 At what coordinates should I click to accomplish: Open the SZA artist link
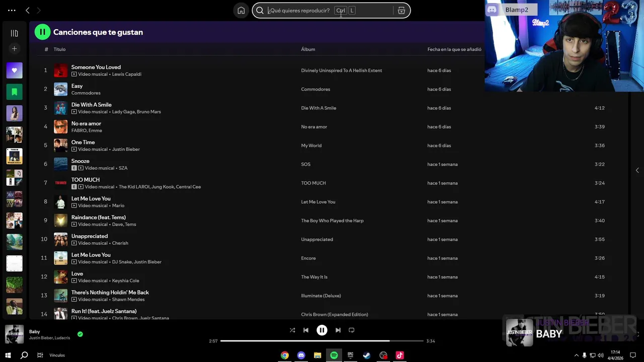pyautogui.click(x=123, y=168)
